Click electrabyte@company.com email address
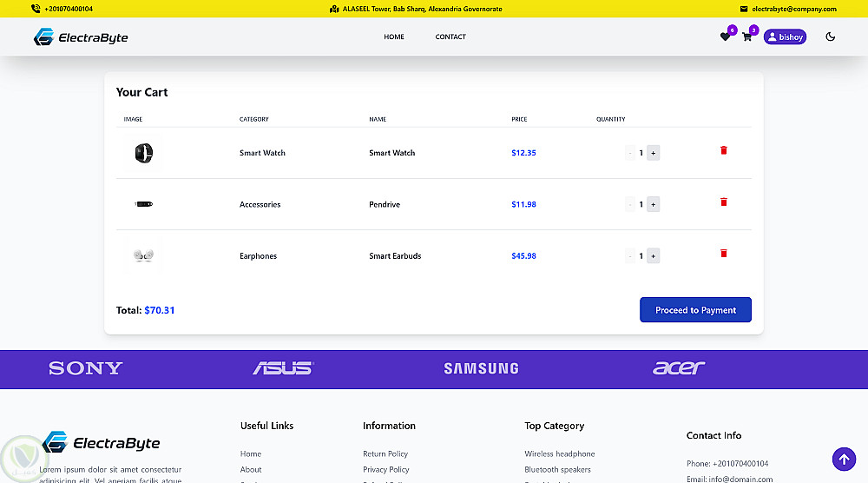The width and height of the screenshot is (868, 483). (x=794, y=9)
